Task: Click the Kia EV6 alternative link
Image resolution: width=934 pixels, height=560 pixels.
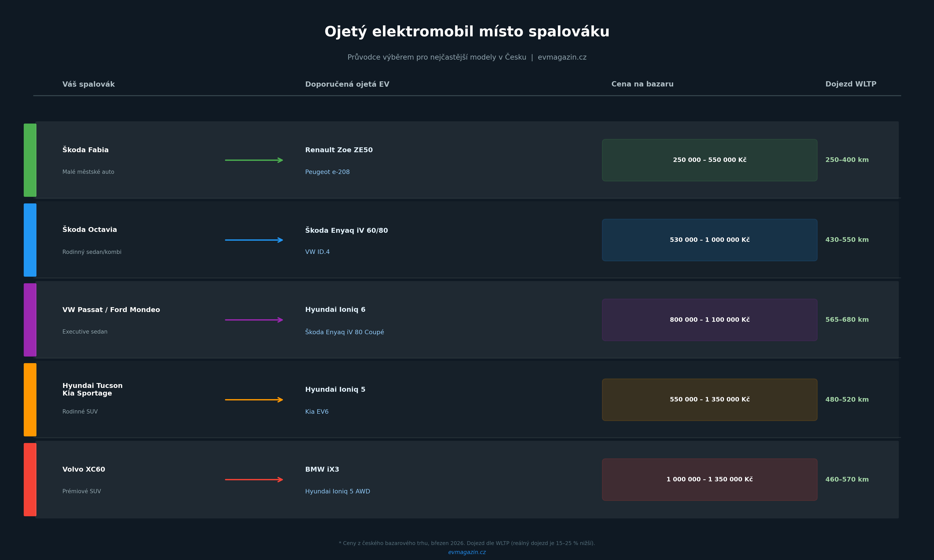Action: 316,412
